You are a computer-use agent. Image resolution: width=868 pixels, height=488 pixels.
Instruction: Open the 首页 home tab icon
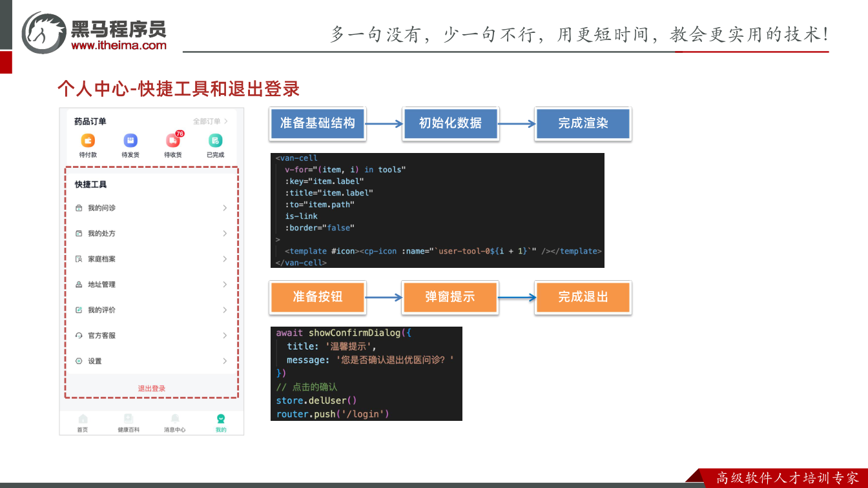pyautogui.click(x=83, y=419)
